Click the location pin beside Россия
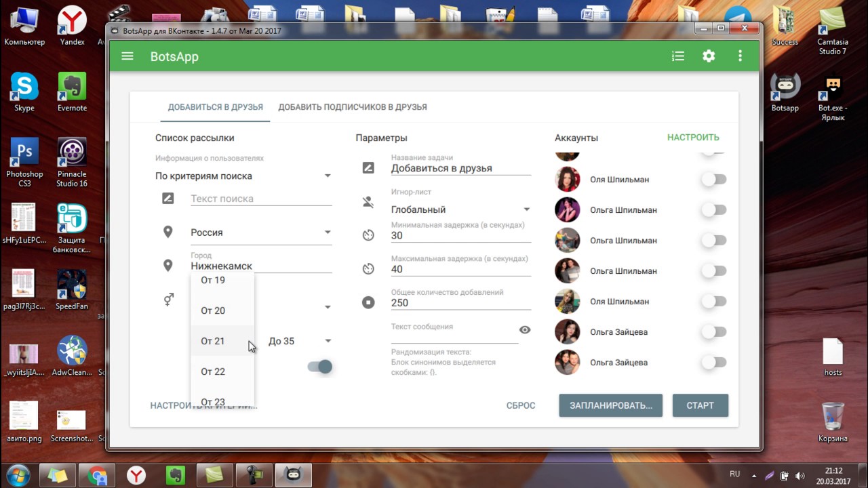 (168, 232)
